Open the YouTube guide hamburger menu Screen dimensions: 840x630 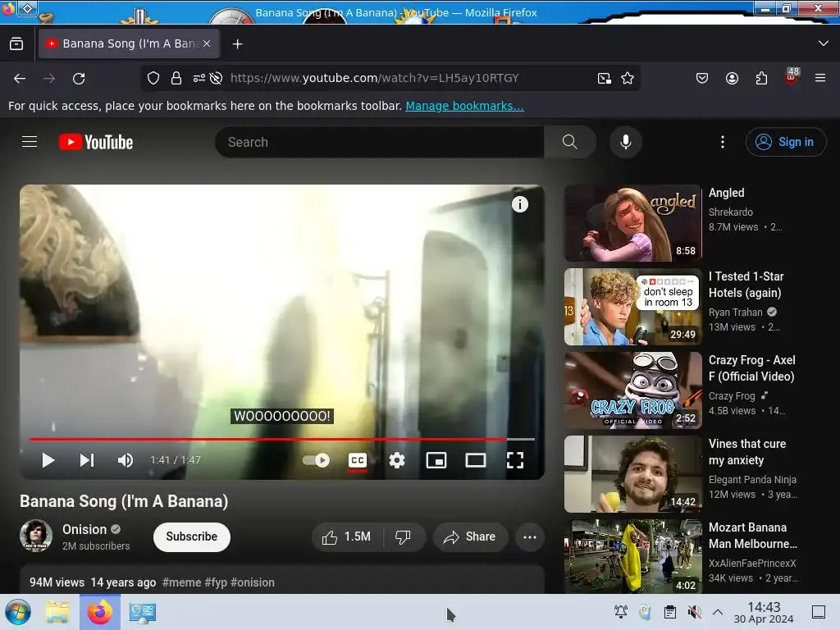30,142
